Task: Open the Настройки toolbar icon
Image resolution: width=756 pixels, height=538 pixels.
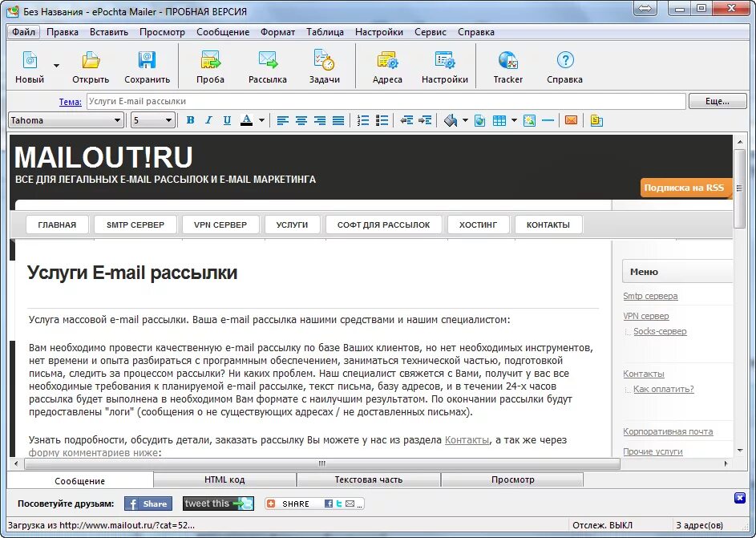Action: pos(444,61)
